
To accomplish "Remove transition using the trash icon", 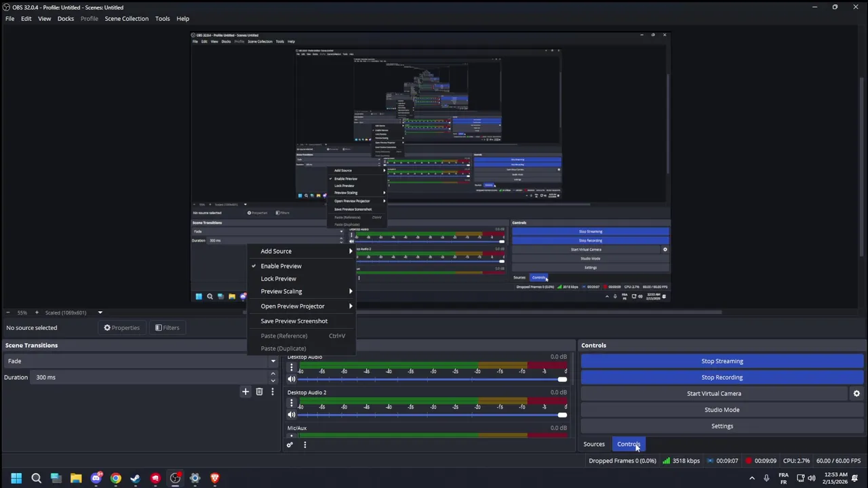I will (259, 392).
